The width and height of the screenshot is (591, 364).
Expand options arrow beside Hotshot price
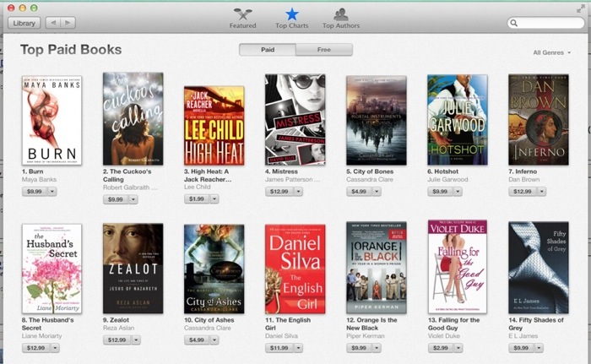458,192
